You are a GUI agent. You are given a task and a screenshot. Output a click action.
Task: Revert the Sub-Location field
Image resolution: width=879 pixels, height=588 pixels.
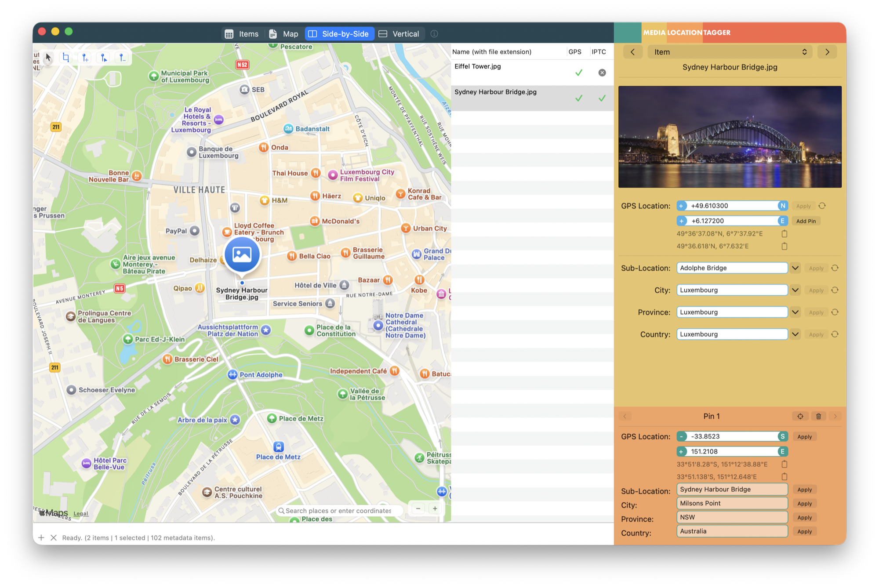coord(835,268)
